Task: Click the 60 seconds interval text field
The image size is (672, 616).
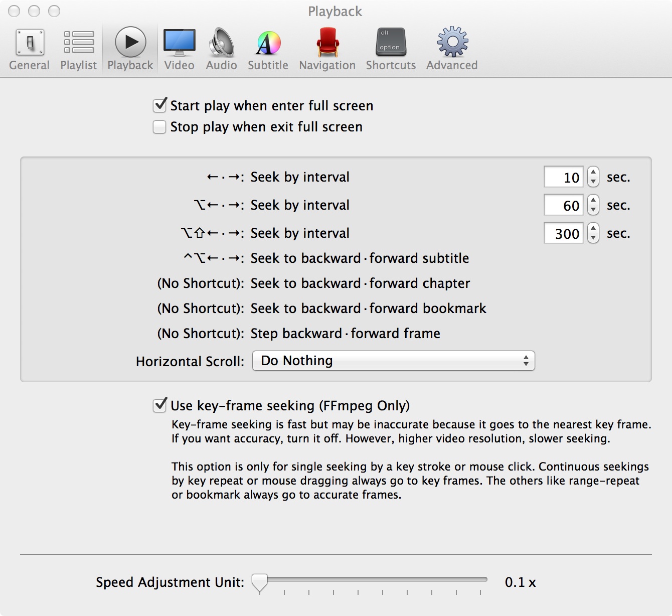Action: tap(564, 205)
